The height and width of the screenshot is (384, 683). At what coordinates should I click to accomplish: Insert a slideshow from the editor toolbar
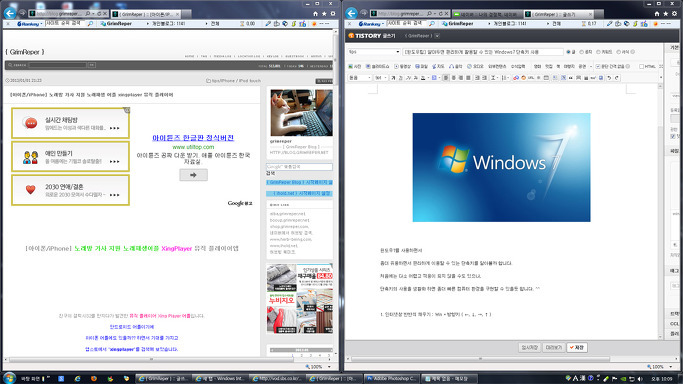(x=377, y=67)
